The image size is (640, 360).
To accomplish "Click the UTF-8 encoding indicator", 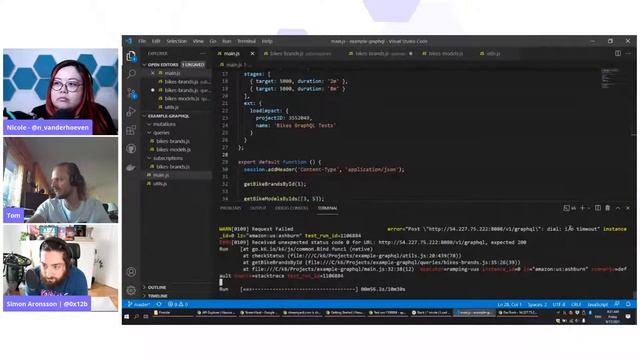I will click(x=559, y=304).
